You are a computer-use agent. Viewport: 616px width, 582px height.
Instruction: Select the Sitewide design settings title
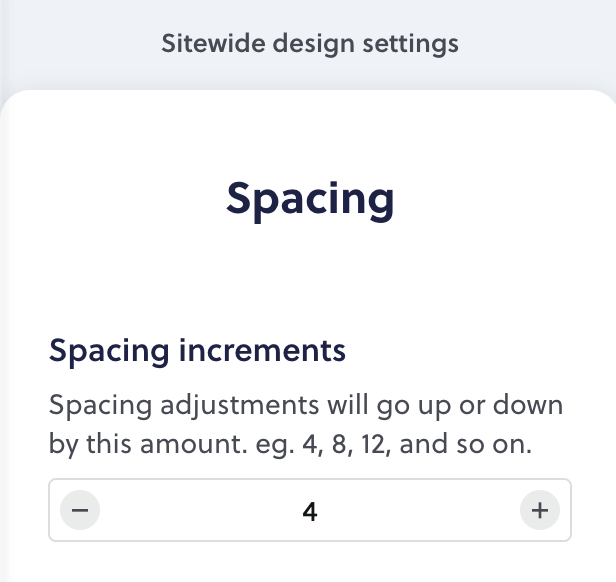pos(310,43)
